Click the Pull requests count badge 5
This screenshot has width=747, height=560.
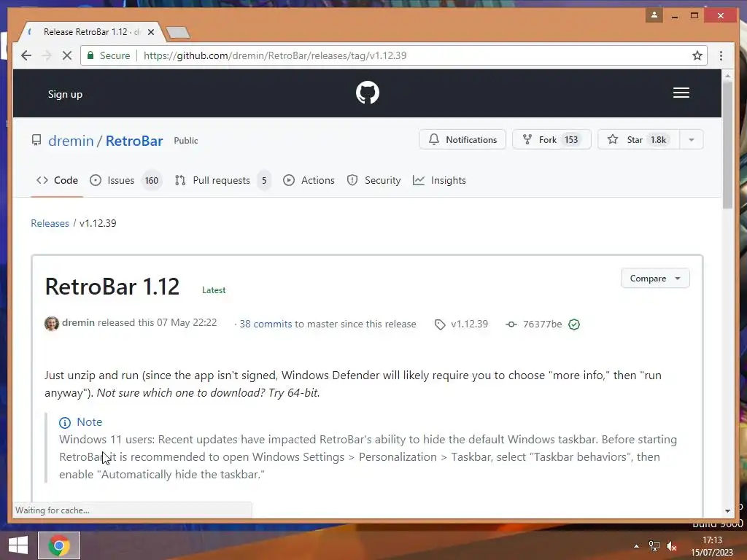click(264, 181)
